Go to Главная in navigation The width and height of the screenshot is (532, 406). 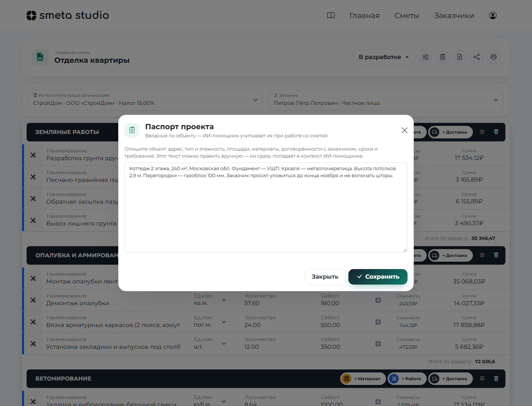click(365, 16)
